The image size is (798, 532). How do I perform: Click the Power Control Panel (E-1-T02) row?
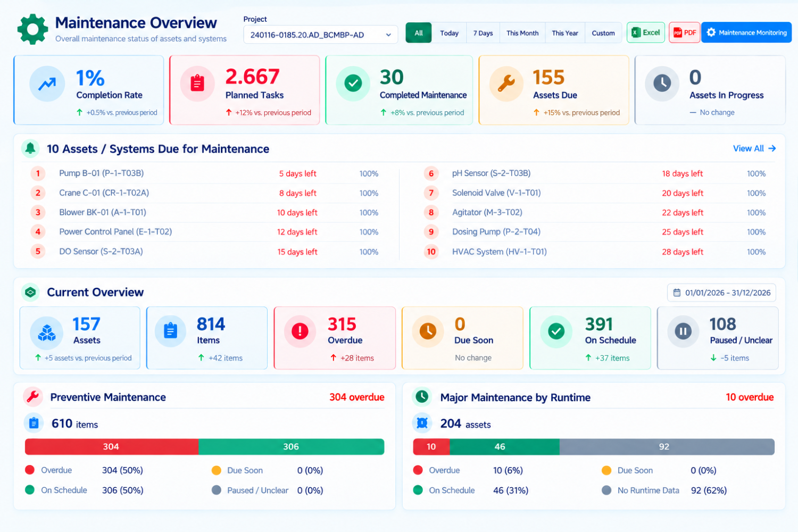point(205,232)
